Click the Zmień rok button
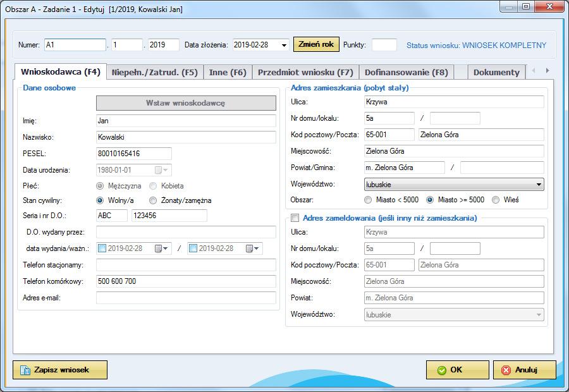Viewport: 569px width, 392px height. click(316, 44)
